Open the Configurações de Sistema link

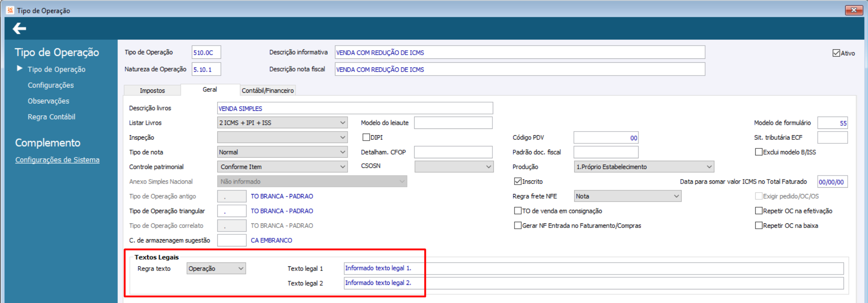tap(57, 160)
